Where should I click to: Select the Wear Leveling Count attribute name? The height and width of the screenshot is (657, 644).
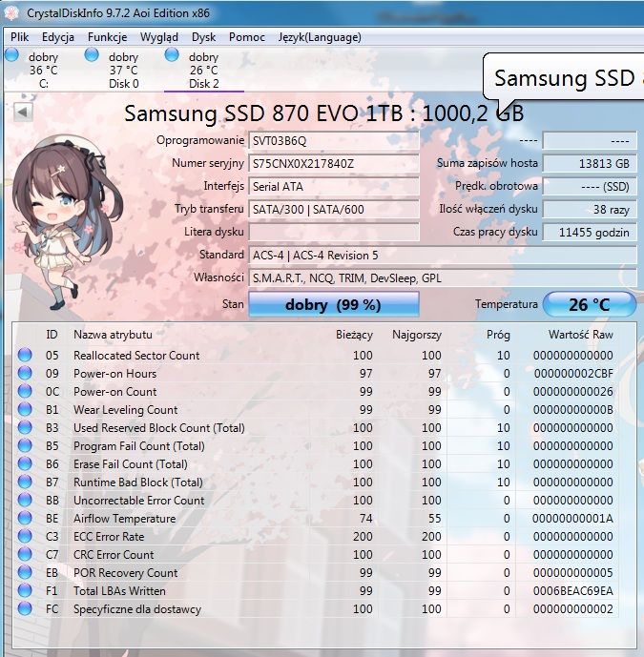coord(125,410)
